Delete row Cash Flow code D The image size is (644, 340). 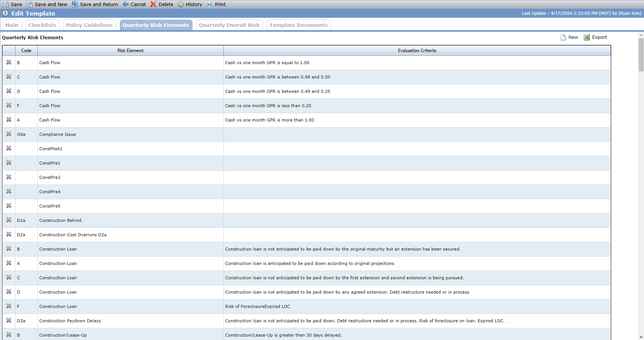pos(9,91)
